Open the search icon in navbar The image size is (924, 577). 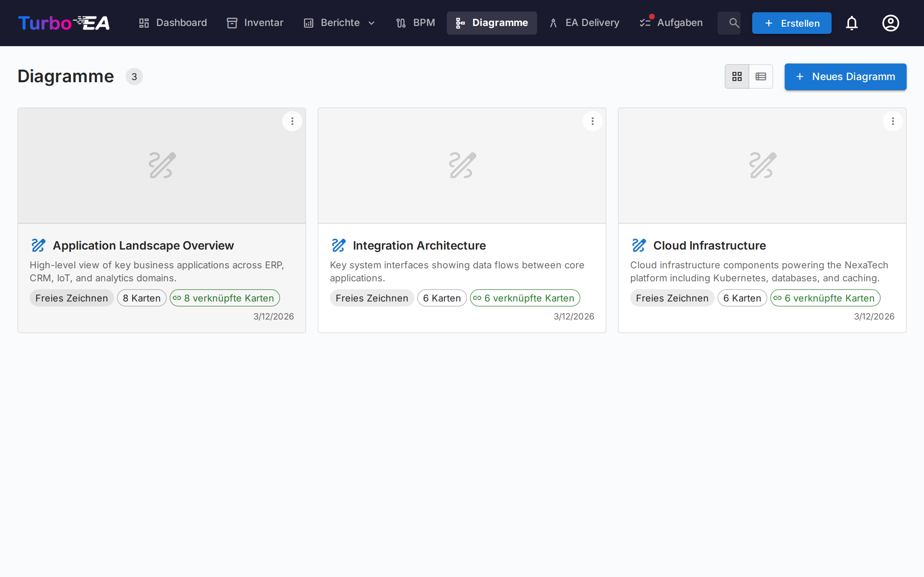point(733,23)
